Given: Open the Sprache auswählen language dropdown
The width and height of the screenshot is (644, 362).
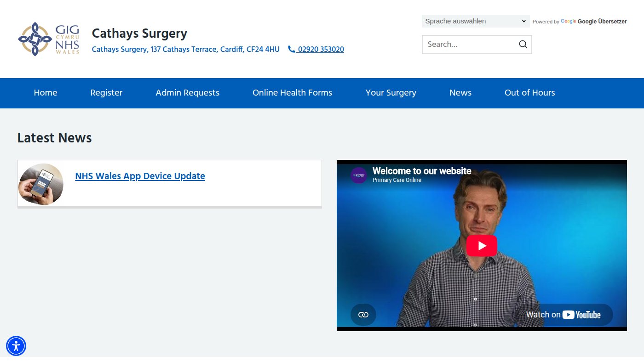Looking at the screenshot, I should click(x=476, y=21).
